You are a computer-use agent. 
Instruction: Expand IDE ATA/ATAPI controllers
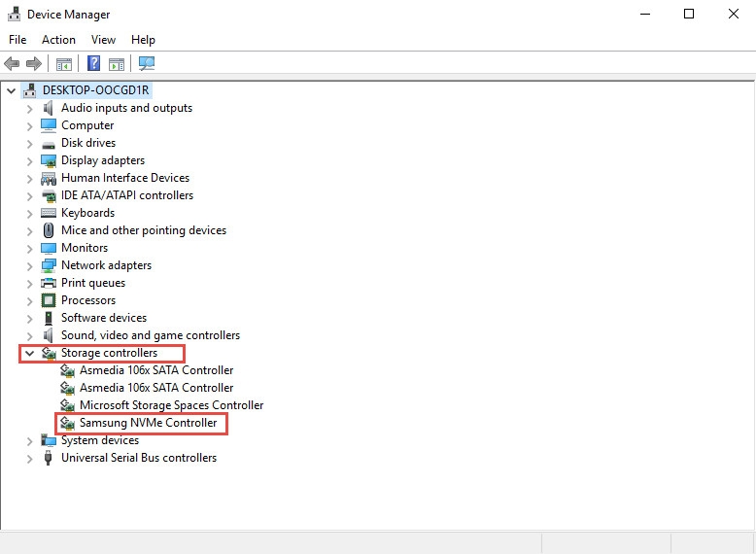(30, 196)
